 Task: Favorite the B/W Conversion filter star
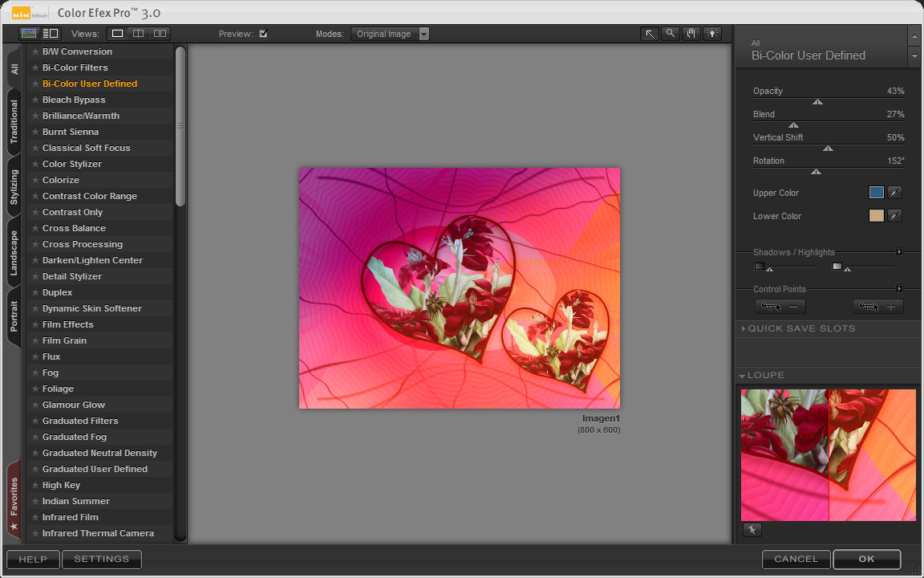pos(35,51)
